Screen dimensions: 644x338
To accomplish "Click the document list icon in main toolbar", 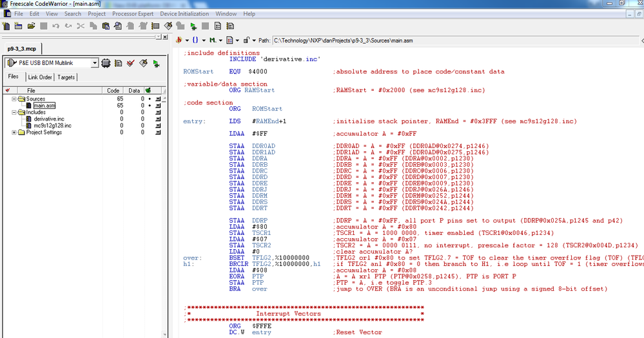I will [218, 26].
